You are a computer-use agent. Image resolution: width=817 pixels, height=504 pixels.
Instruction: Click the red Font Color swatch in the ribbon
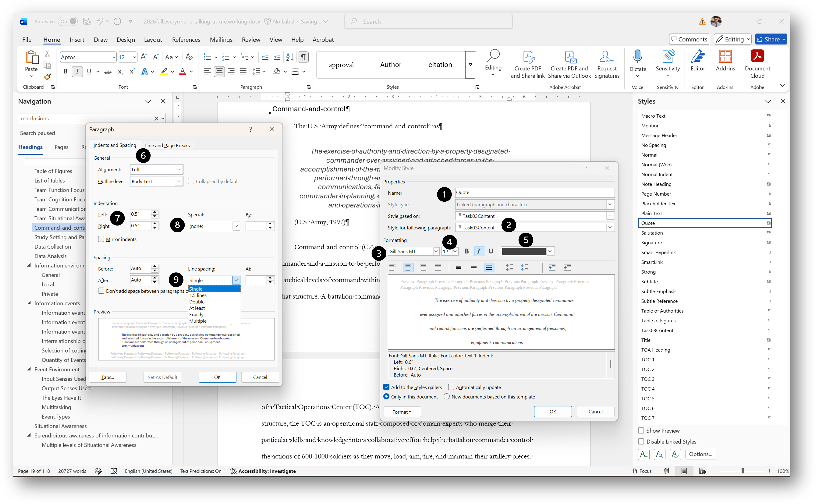point(182,72)
